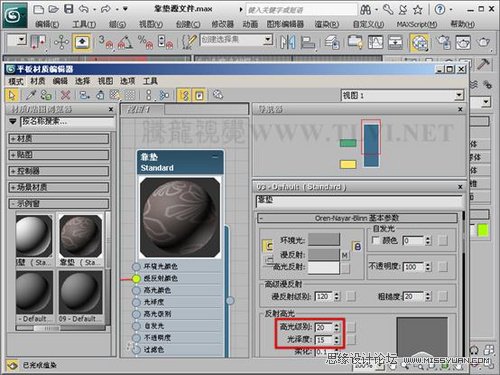The height and width of the screenshot is (375, 500).
Task: Open Render Setup teapot icon
Action: click(x=444, y=42)
